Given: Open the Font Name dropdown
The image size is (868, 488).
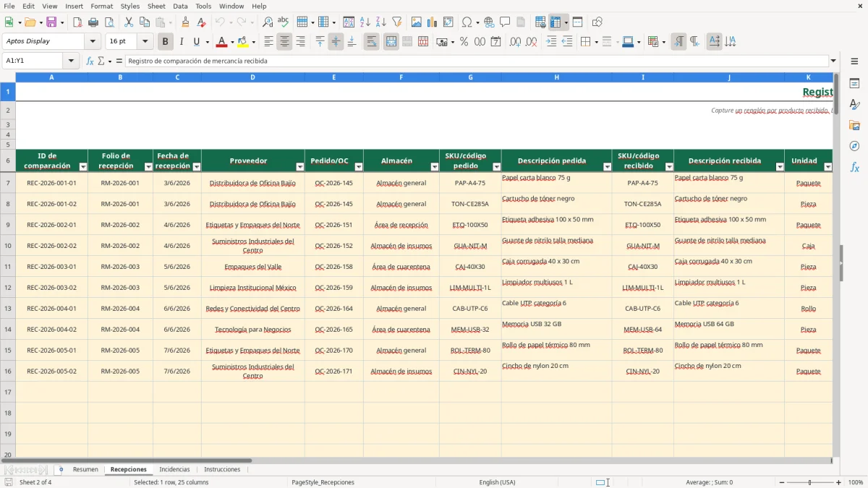Looking at the screenshot, I should point(93,41).
